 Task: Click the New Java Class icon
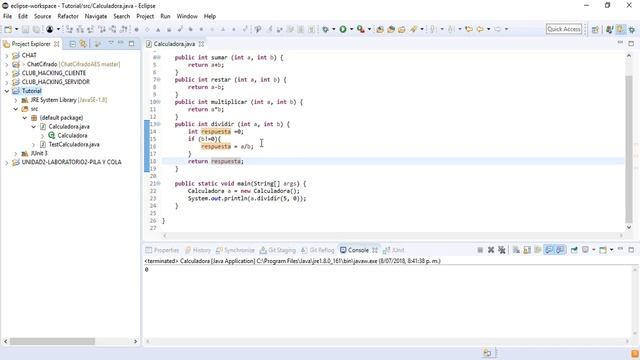[391, 29]
